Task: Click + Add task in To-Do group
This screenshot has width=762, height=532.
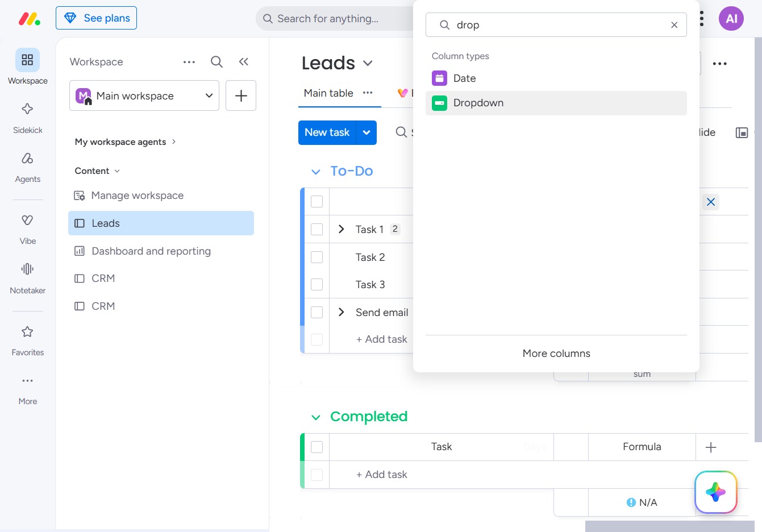Action: pos(381,339)
